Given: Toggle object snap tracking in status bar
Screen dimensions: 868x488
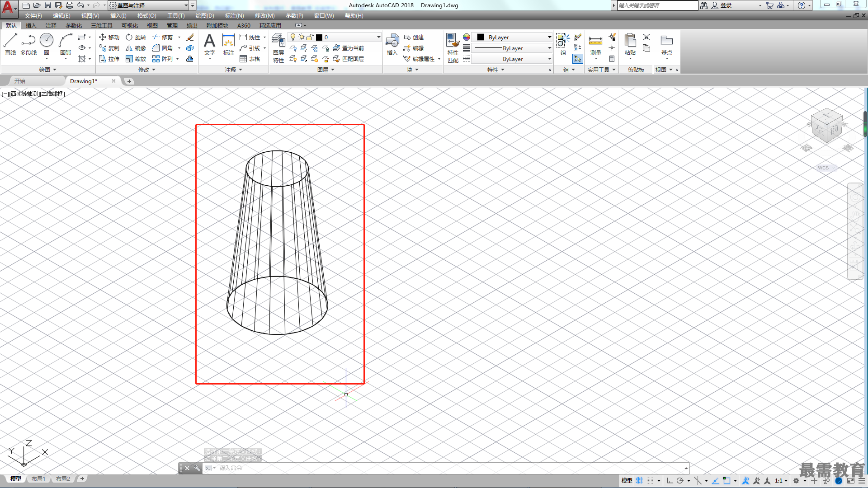Looking at the screenshot, I should coord(715,480).
